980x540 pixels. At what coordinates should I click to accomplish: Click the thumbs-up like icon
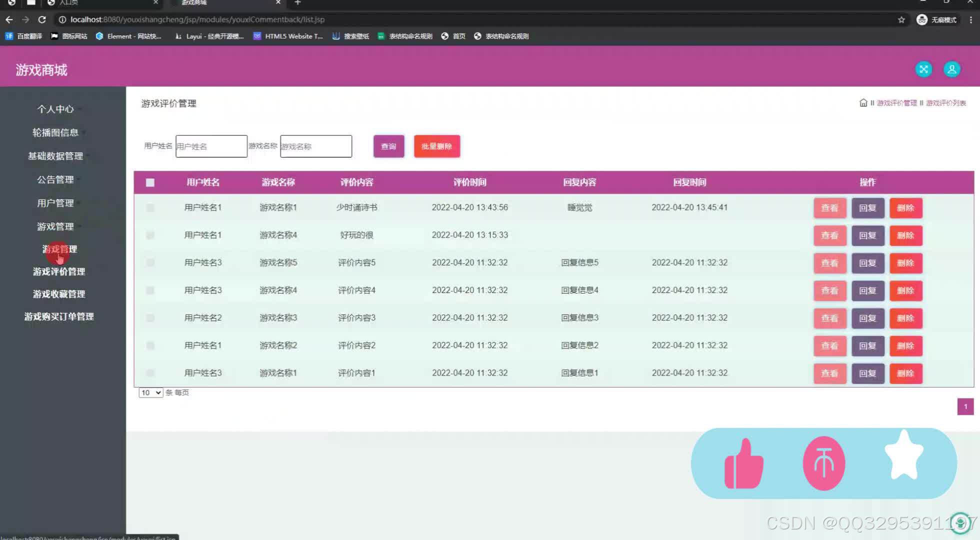(743, 463)
